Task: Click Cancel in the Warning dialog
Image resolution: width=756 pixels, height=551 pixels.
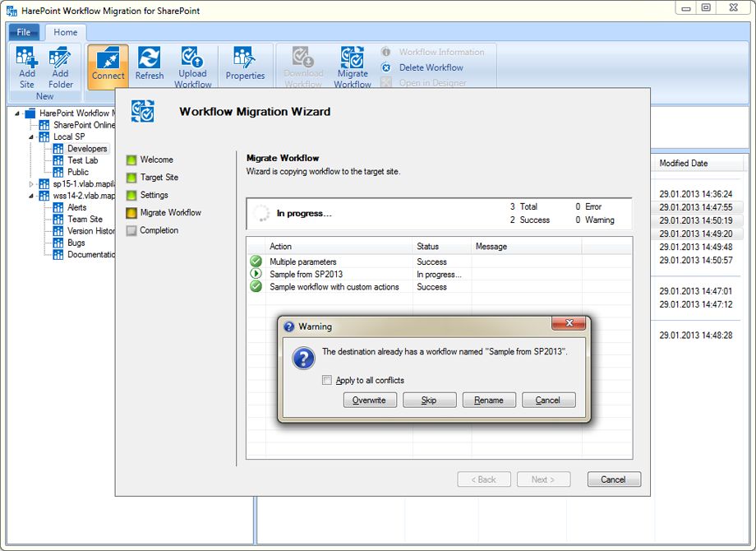Action: [x=548, y=400]
